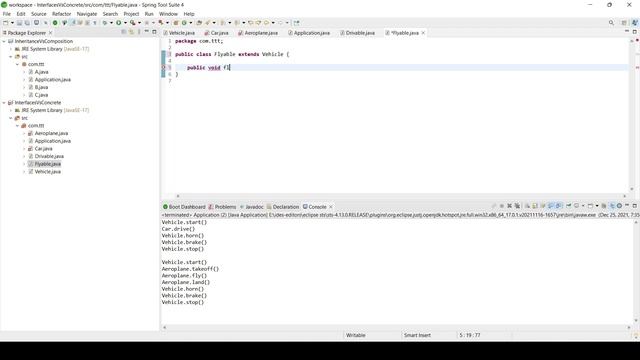Open the Window menu
The height and width of the screenshot is (360, 640).
coord(168,14)
